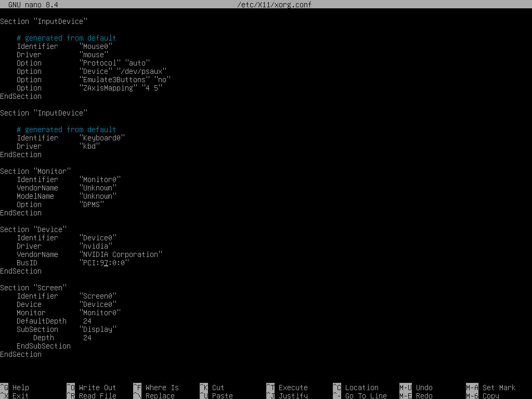Place cursor on "Mouse0" identifier value

coord(96,46)
